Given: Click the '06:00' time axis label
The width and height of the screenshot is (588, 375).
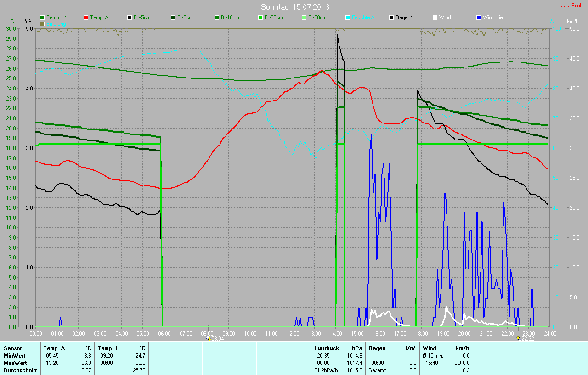Looking at the screenshot, I should coord(164,333).
